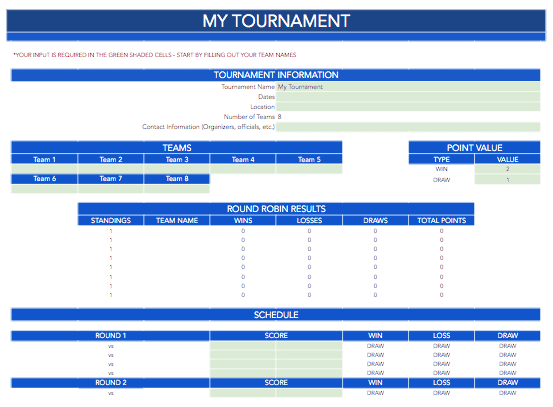Select the green name cell under Team 4

243,169
